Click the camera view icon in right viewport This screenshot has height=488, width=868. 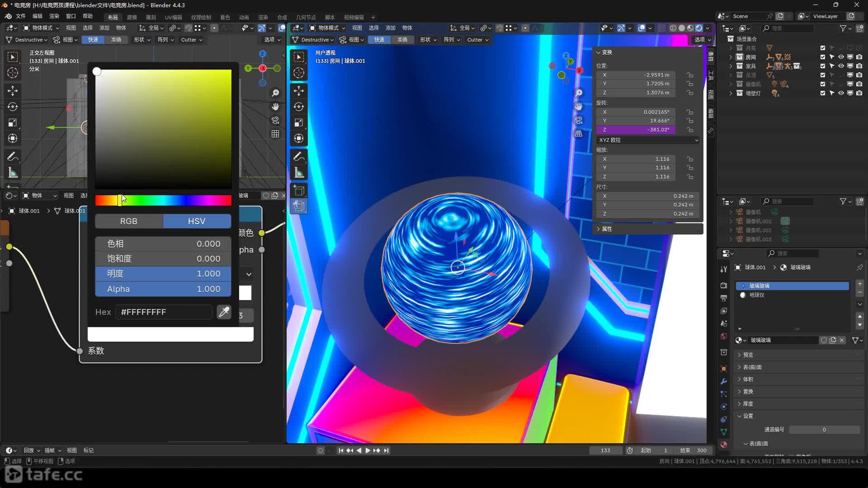coord(579,120)
